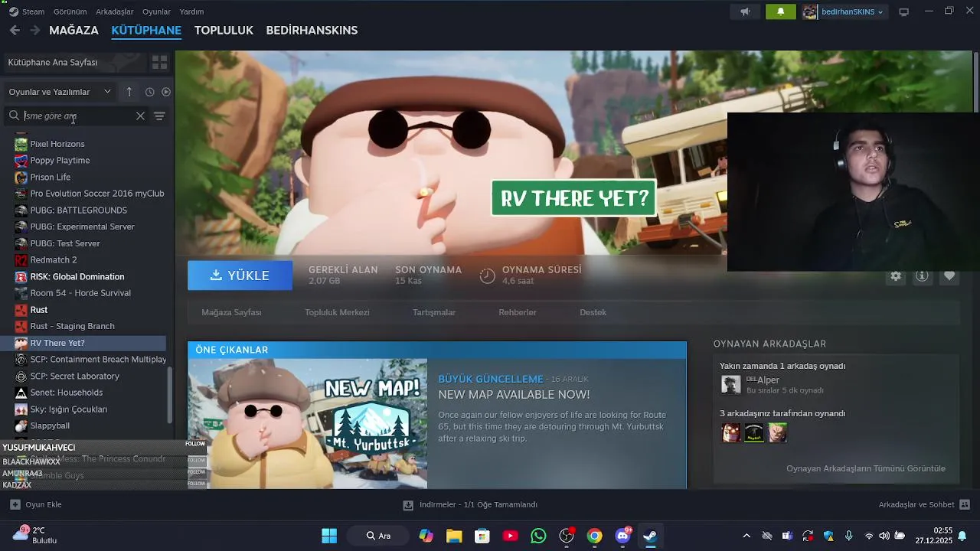980x551 pixels.
Task: Go to the MAĞAZA tab
Action: (73, 31)
